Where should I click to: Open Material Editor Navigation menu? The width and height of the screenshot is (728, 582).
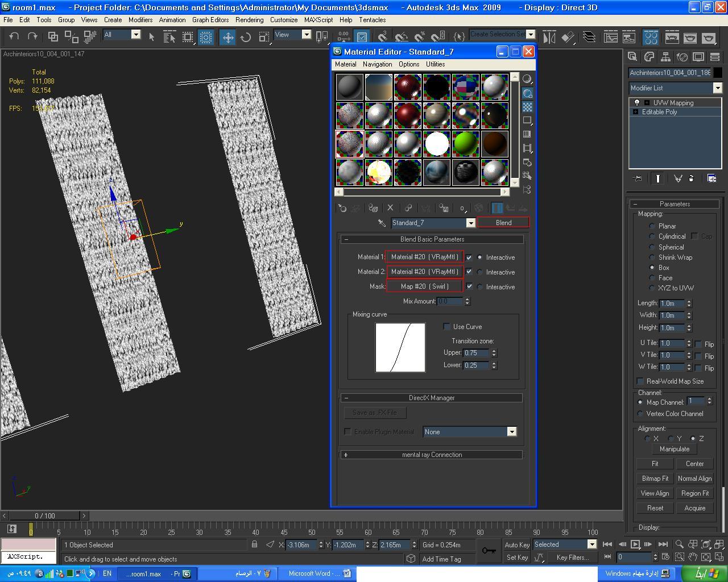(377, 64)
